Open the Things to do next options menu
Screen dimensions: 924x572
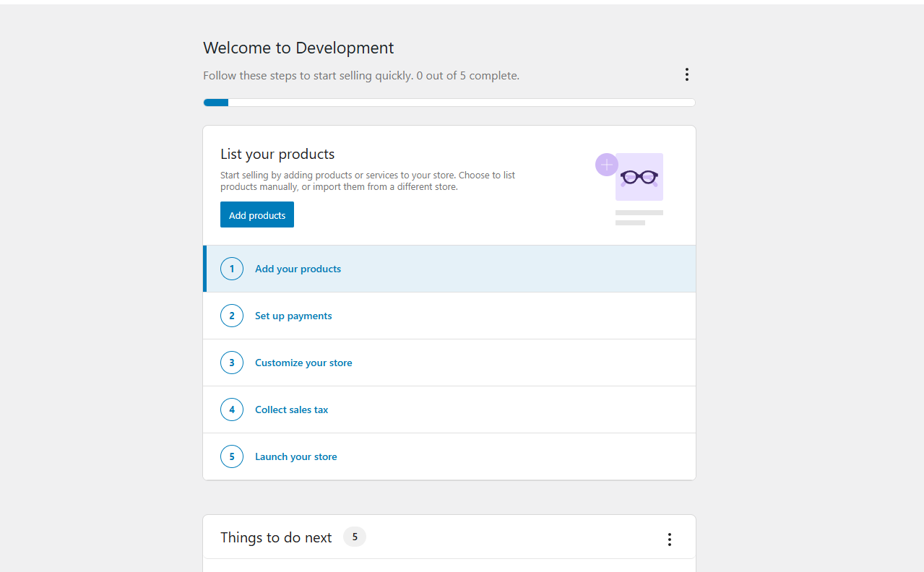669,539
